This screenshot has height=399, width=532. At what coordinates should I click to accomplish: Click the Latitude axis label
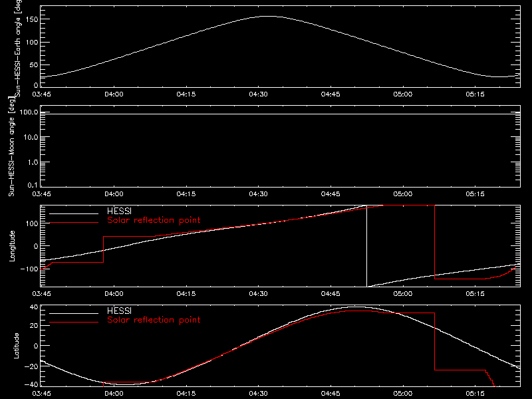pos(16,346)
